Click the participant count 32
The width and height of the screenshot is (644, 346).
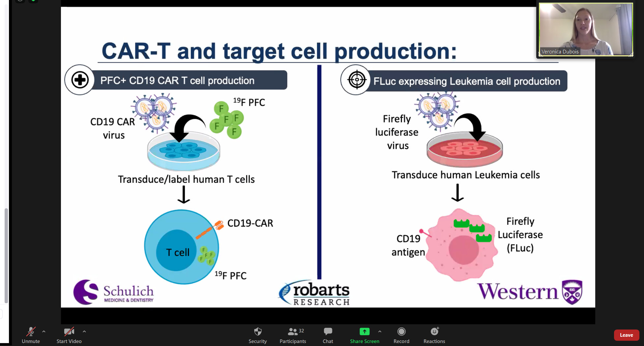click(301, 331)
